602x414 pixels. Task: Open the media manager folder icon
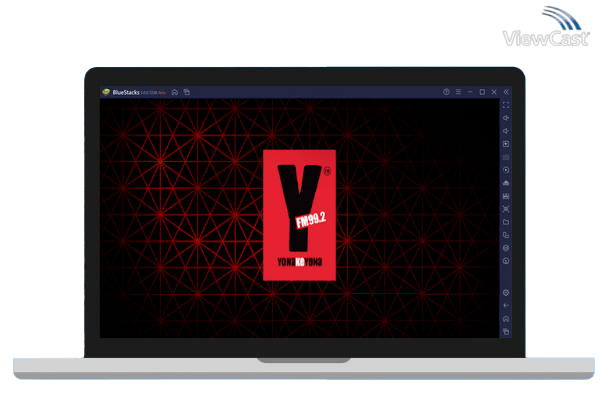click(506, 222)
